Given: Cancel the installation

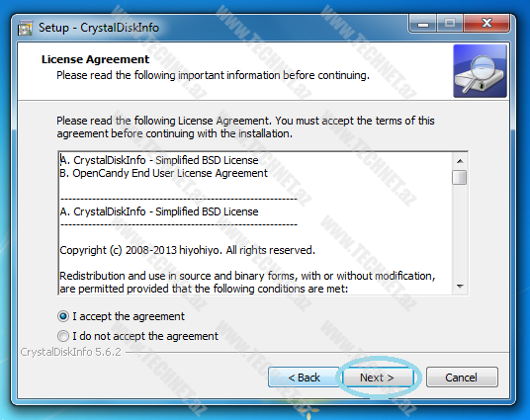Looking at the screenshot, I should [x=462, y=378].
